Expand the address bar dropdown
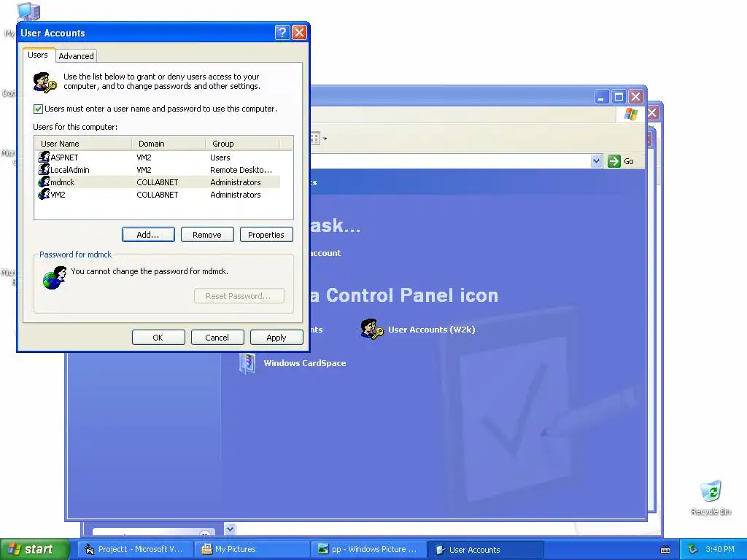This screenshot has width=747, height=560. pos(596,161)
